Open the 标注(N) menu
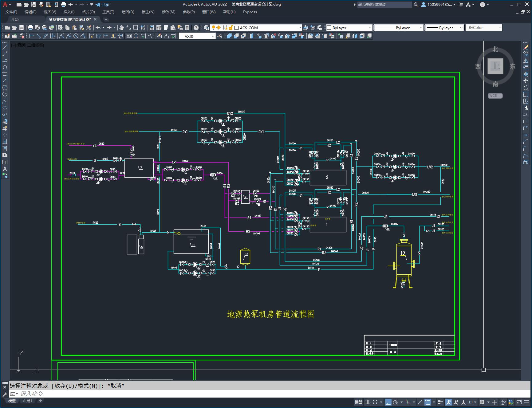 (148, 12)
